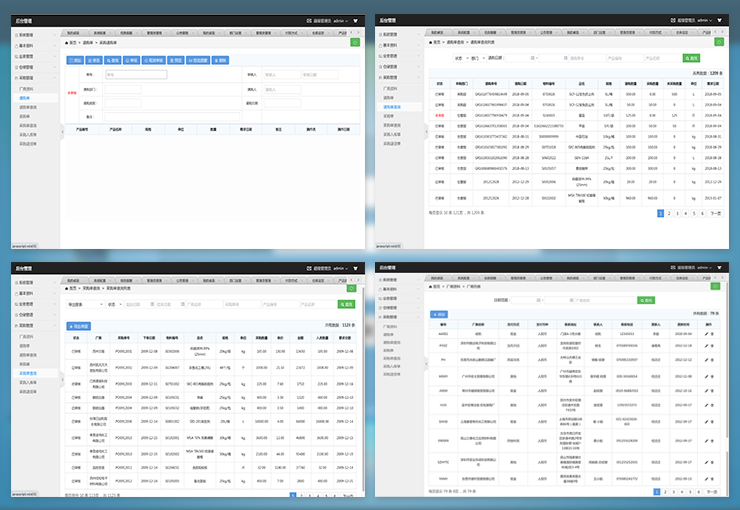Screen dimensions: 740x510
Task: Open 导出数据 dropdown in 采购单查询列表 window
Action: (84, 304)
